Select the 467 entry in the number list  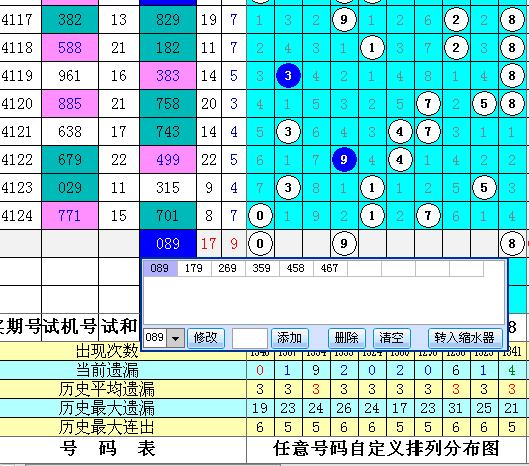pos(330,268)
